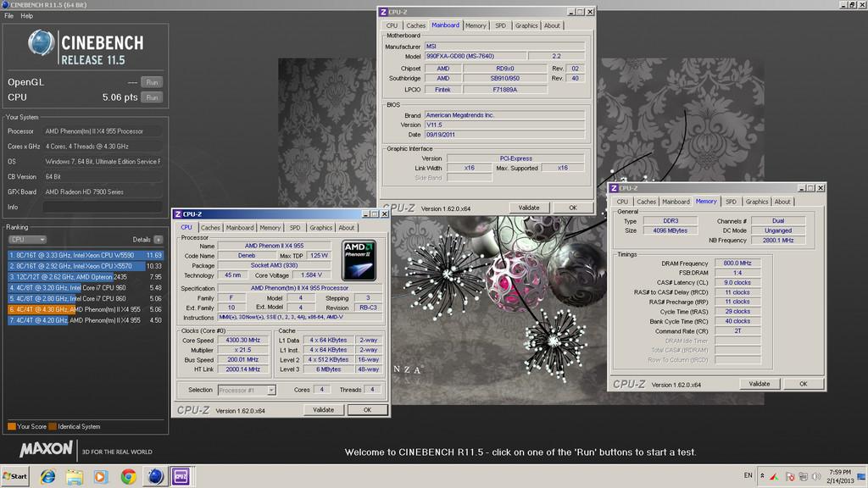Open Graphics tab in CPU-Z Memory window
The height and width of the screenshot is (488, 868).
(x=757, y=202)
